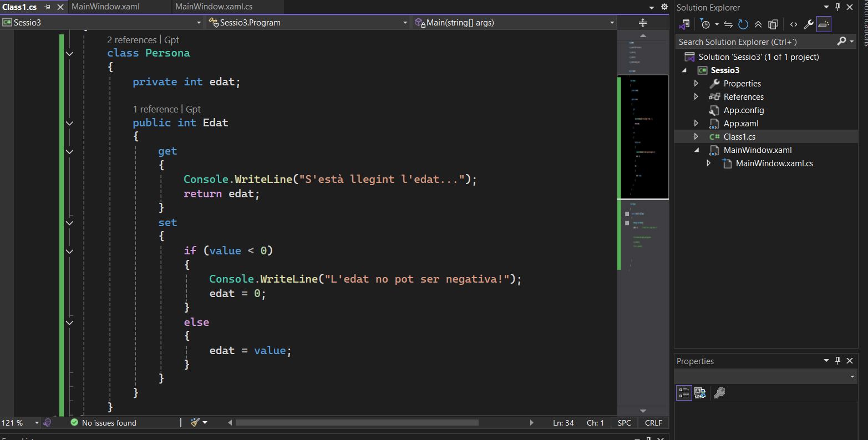The width and height of the screenshot is (868, 440).
Task: Toggle Preview Selected Items button
Action: [824, 24]
